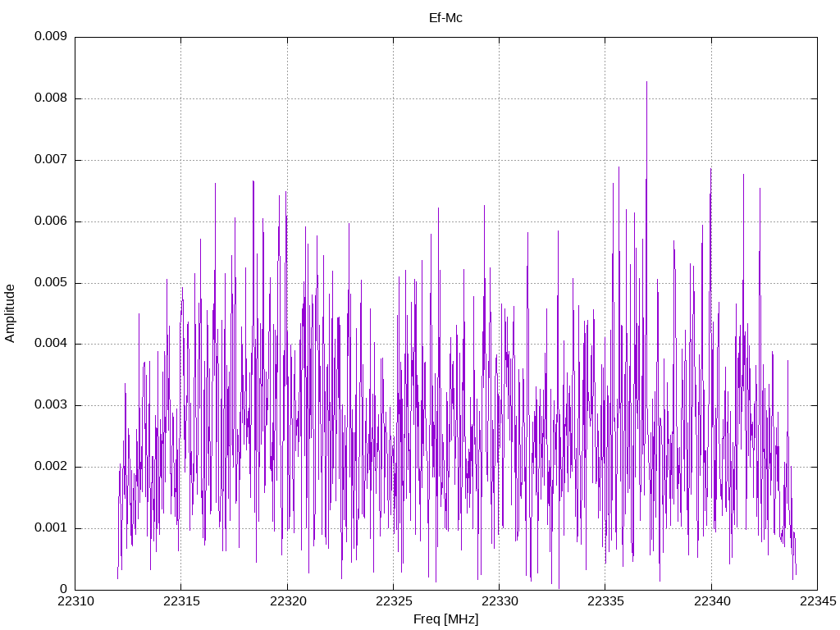Click the plot title Ef-Mc
Viewport: 840px width, 630px height.
pyautogui.click(x=445, y=18)
